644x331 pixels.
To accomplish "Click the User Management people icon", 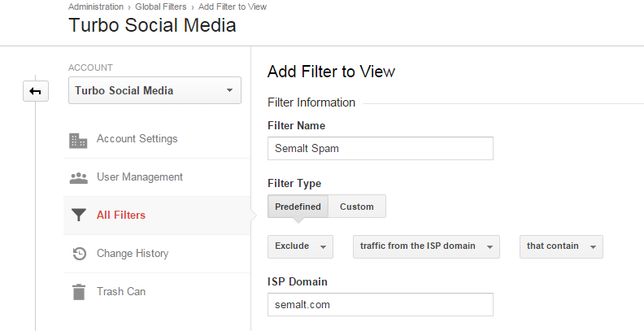I will pyautogui.click(x=79, y=177).
